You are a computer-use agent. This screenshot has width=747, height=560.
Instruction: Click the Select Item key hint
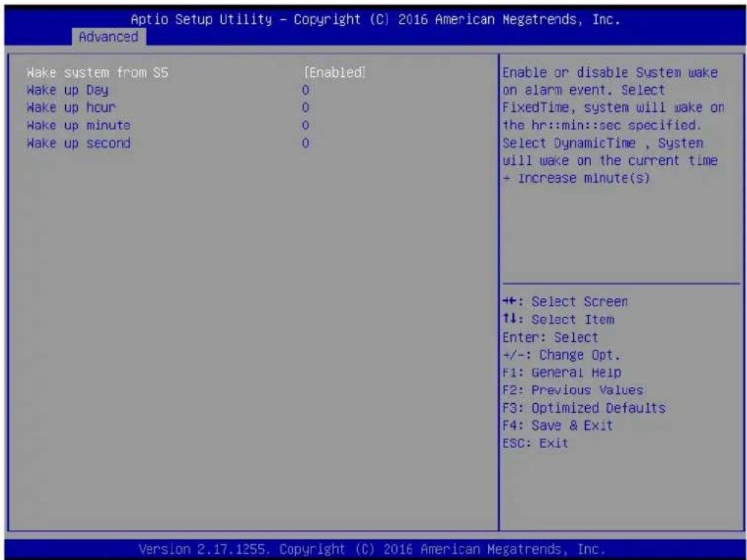pyautogui.click(x=558, y=320)
